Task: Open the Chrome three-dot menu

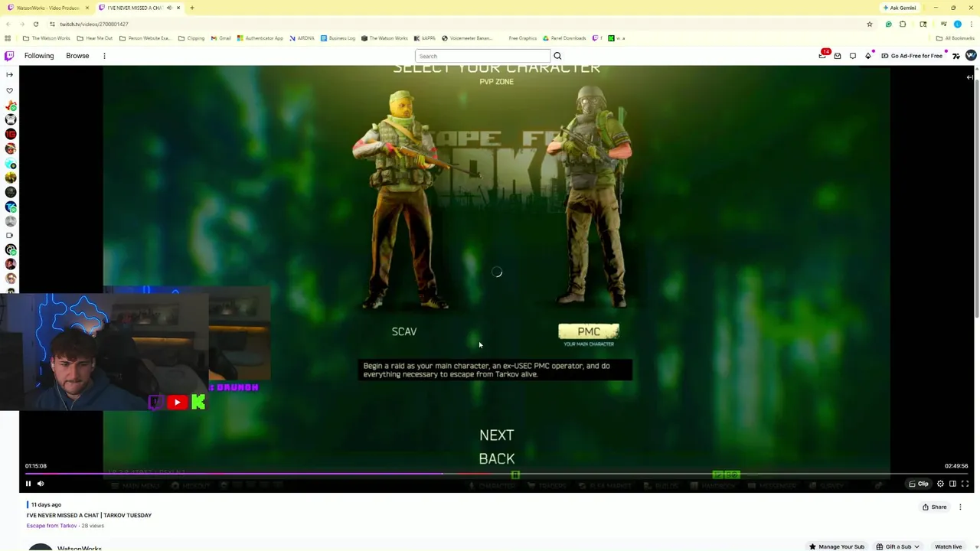Action: click(971, 24)
